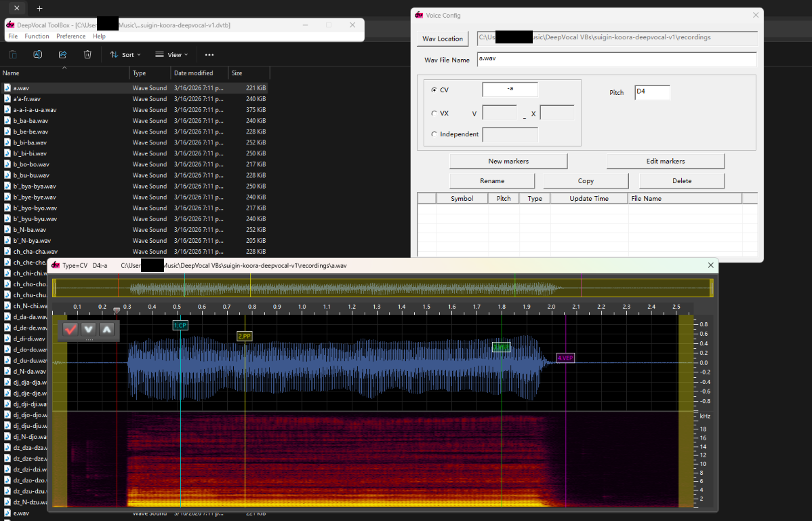Open the Preference menu
The width and height of the screenshot is (812, 521).
point(70,37)
